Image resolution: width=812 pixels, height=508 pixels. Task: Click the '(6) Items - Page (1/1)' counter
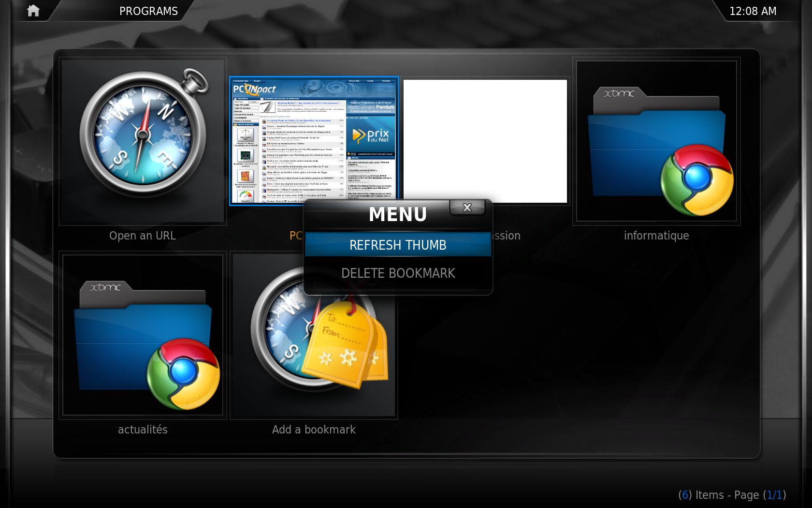(x=732, y=495)
